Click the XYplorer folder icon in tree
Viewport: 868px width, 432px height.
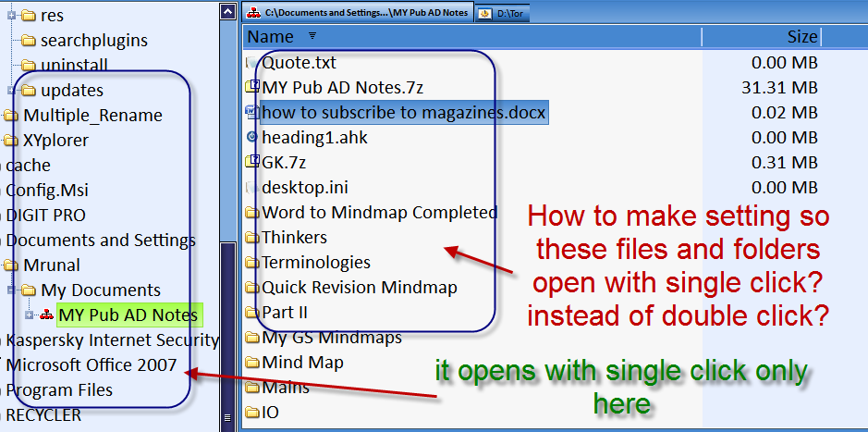11,141
